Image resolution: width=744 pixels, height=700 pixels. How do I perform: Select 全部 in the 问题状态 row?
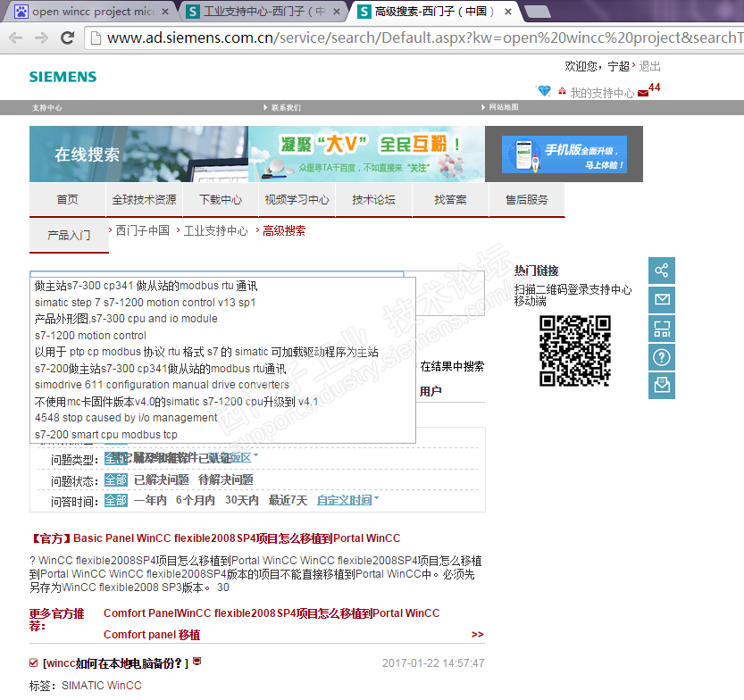tap(116, 479)
